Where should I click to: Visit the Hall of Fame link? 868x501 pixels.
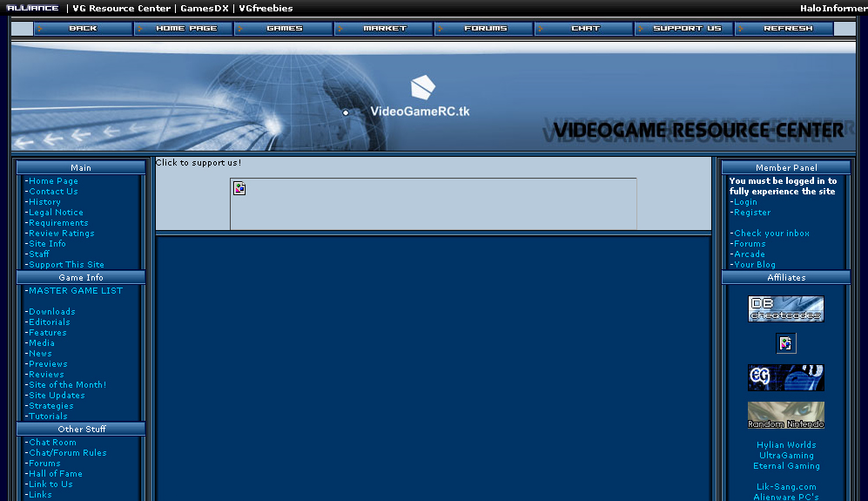[x=56, y=474]
